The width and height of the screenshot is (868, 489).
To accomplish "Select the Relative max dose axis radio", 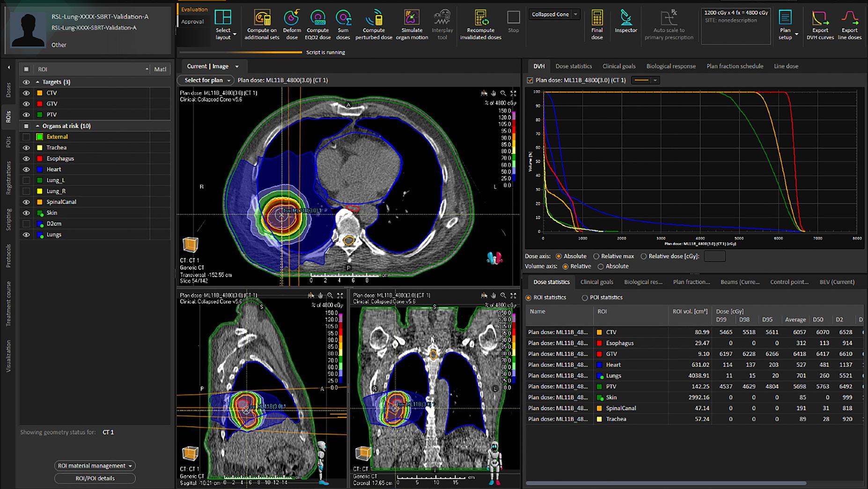I will pyautogui.click(x=596, y=256).
